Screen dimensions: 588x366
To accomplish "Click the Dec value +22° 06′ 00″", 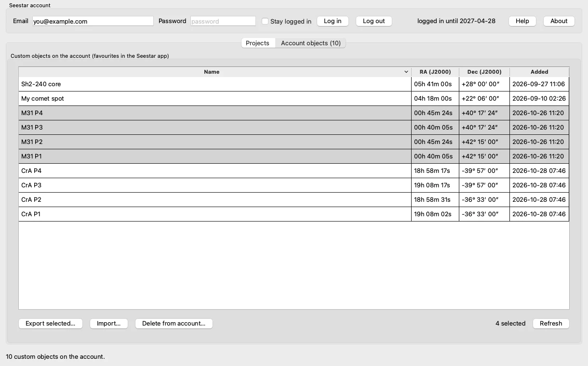I will click(x=481, y=99).
